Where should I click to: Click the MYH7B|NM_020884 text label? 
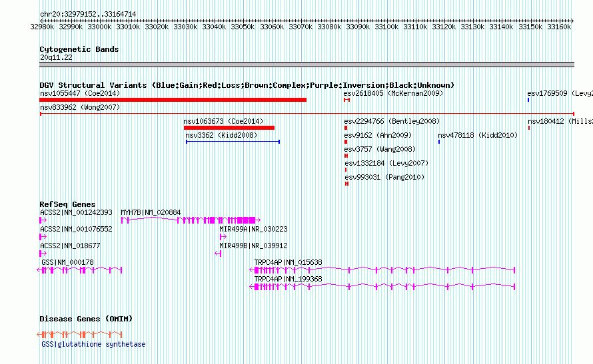coord(151,212)
